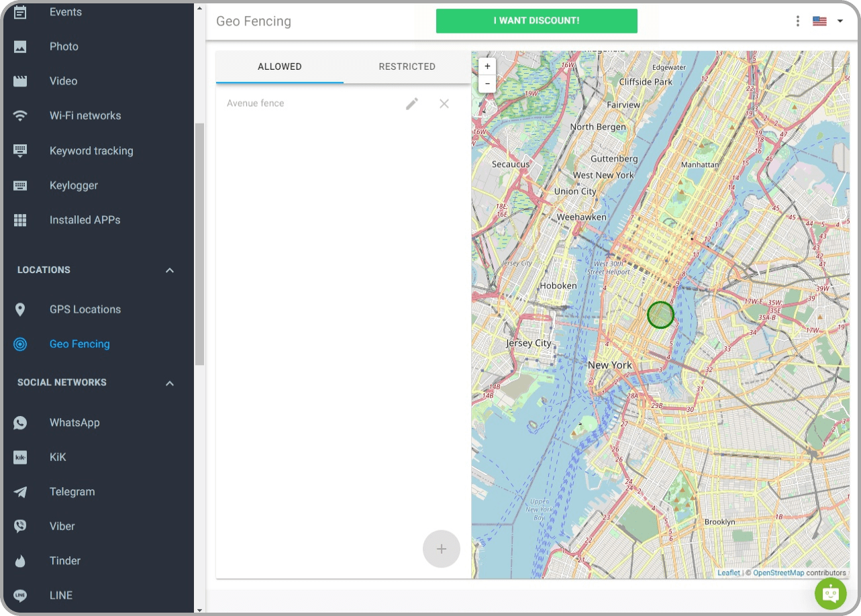The image size is (861, 616).
Task: Open Telegram menu item
Action: point(72,492)
